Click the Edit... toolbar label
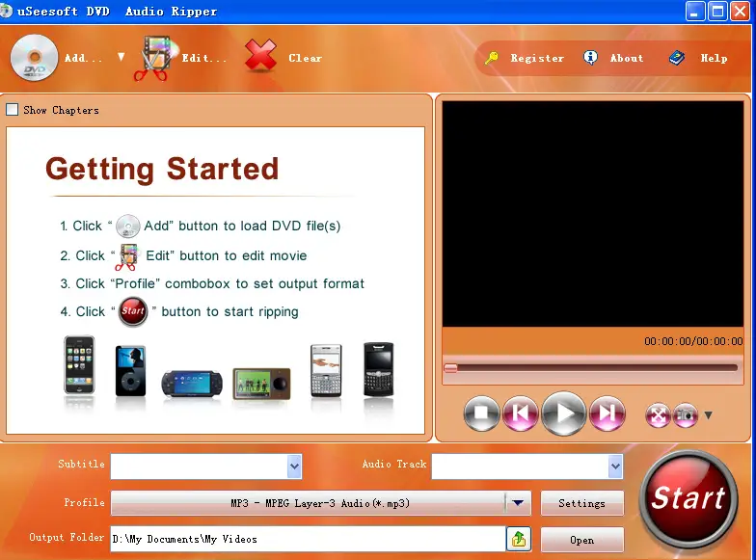The width and height of the screenshot is (756, 560). [203, 58]
